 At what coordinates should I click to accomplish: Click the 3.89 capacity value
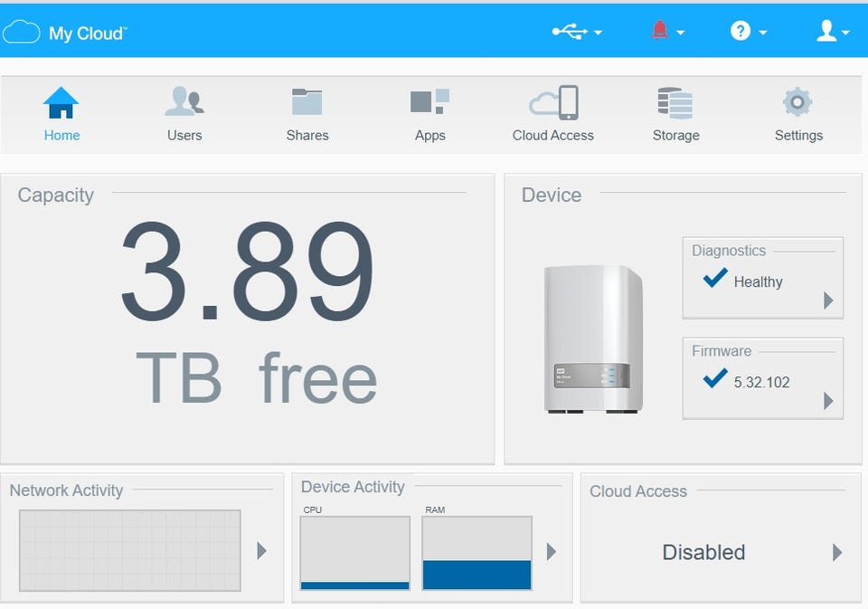tap(247, 271)
